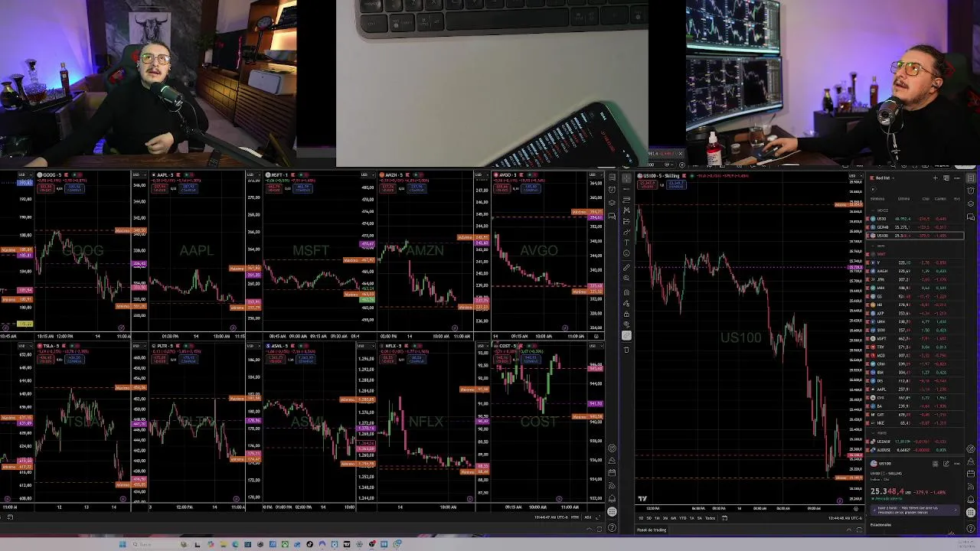This screenshot has height=551, width=980.
Task: Open watchlist advanced view icon
Action: coord(946,178)
